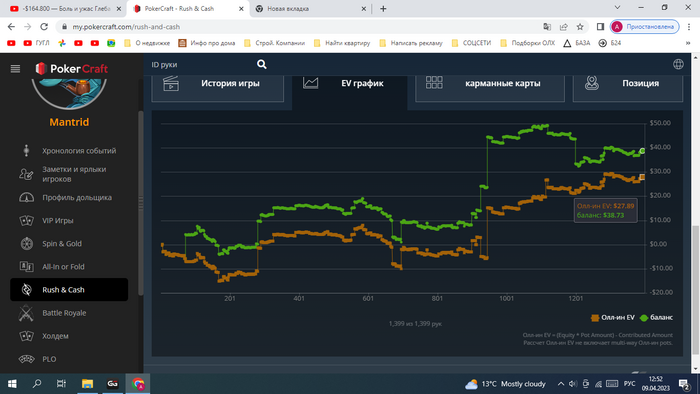The height and width of the screenshot is (394, 700).
Task: Open Написать рекламу bookmark folder
Action: (411, 43)
